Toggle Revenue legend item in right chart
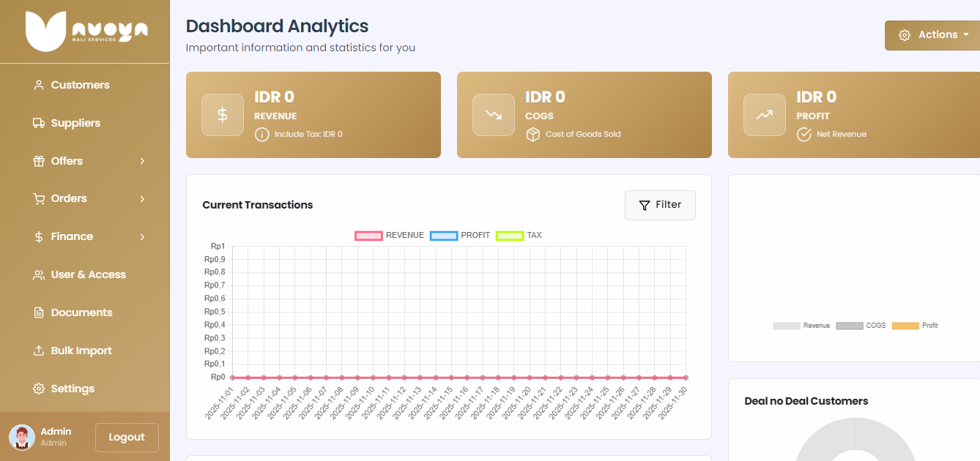 click(x=801, y=326)
